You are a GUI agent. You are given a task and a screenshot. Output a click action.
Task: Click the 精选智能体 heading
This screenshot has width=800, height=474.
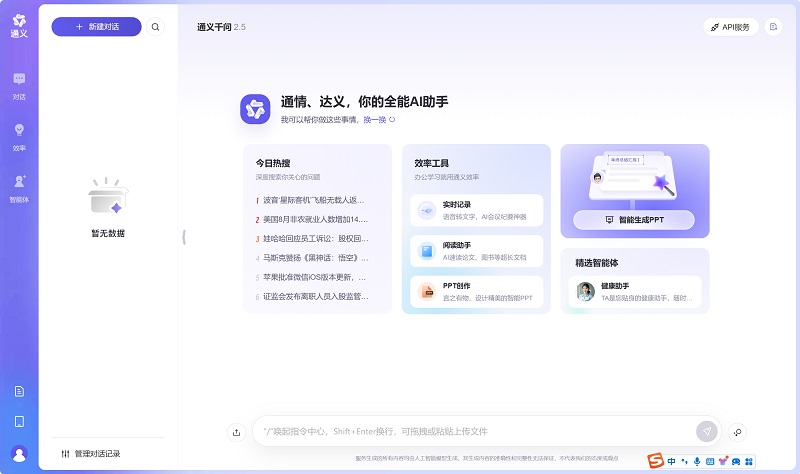pos(596,263)
